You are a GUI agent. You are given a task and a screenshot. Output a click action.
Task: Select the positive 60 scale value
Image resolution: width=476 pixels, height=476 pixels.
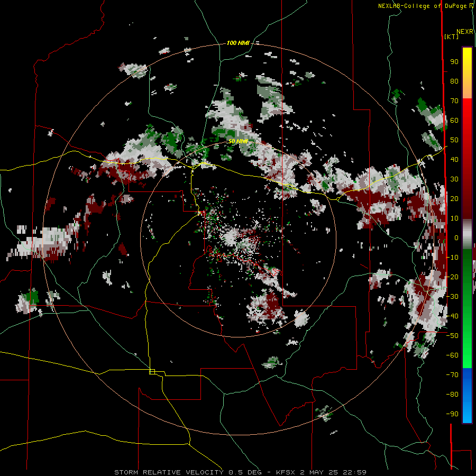coord(454,120)
